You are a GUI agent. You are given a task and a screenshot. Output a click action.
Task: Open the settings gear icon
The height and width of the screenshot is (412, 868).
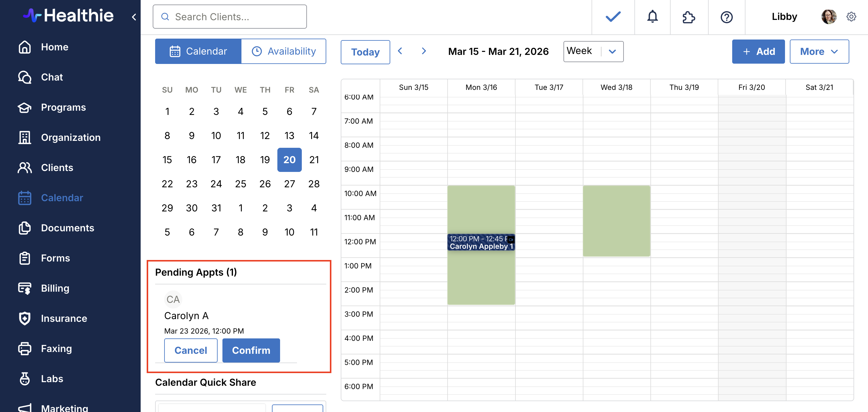pos(851,17)
